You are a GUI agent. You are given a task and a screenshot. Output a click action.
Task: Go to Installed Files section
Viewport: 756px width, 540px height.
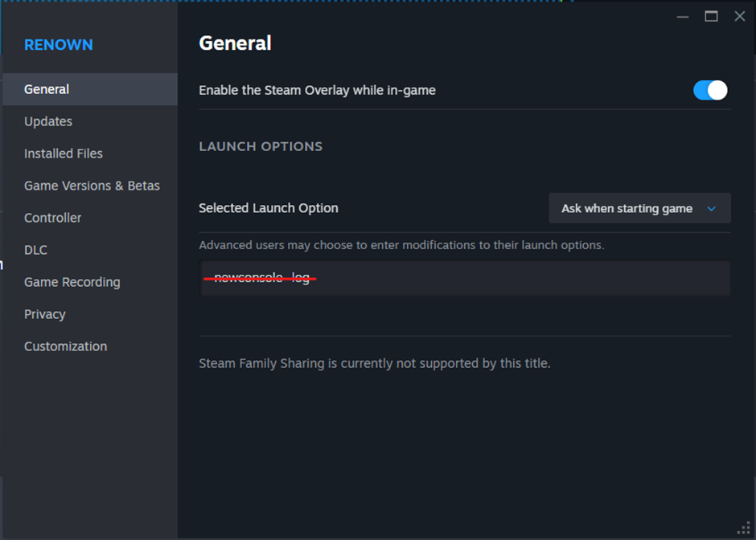coord(64,153)
